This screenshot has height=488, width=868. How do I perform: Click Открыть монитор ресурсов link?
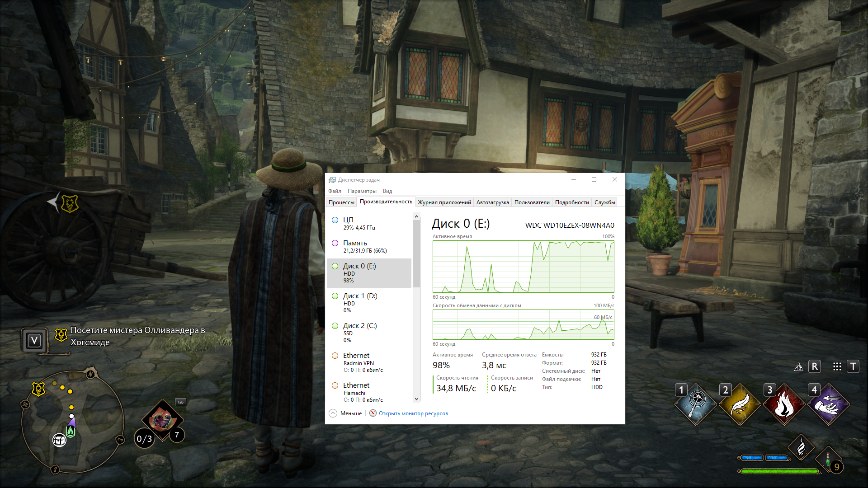pos(413,413)
